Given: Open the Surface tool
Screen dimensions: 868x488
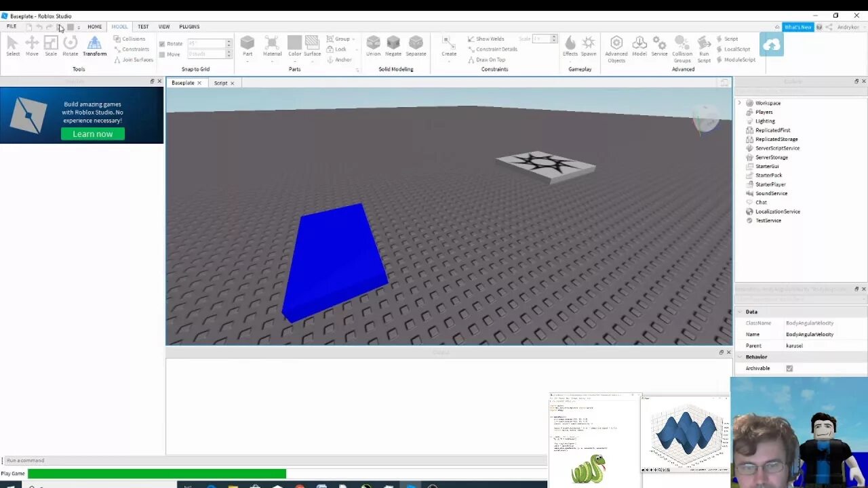Looking at the screenshot, I should click(x=312, y=46).
